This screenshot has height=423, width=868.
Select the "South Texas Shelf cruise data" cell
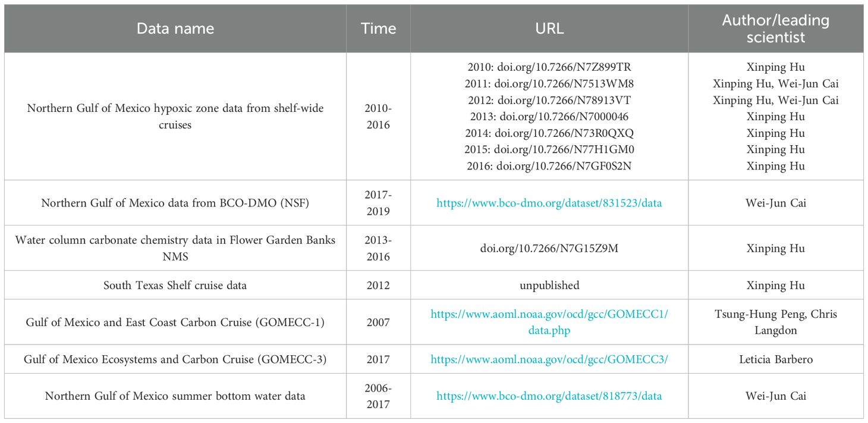click(175, 286)
